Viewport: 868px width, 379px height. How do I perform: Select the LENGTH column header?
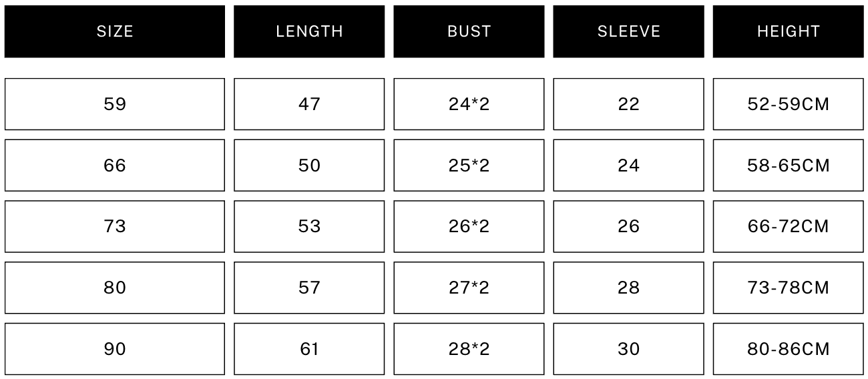tap(309, 31)
